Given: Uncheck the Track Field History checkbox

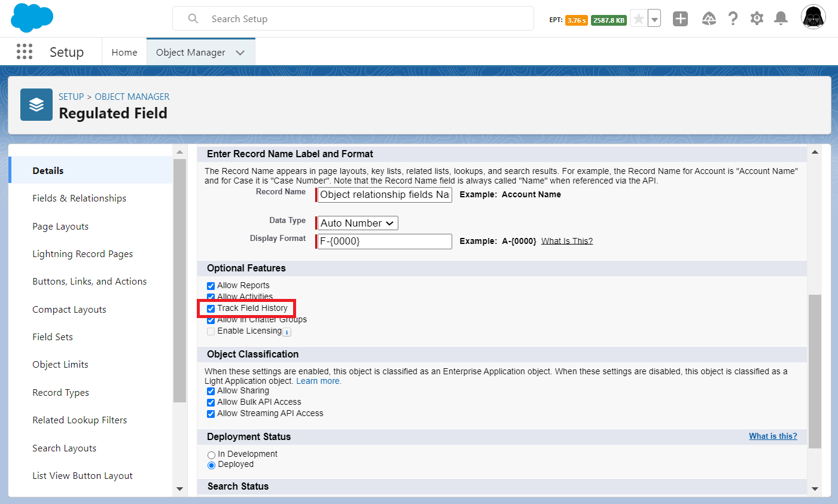Looking at the screenshot, I should [211, 308].
